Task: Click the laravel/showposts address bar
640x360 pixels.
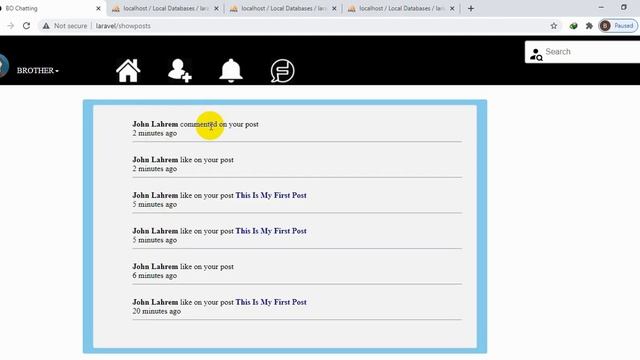Action: [123, 26]
